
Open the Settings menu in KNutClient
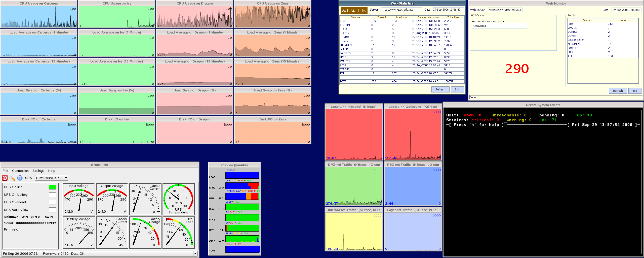tap(38, 171)
